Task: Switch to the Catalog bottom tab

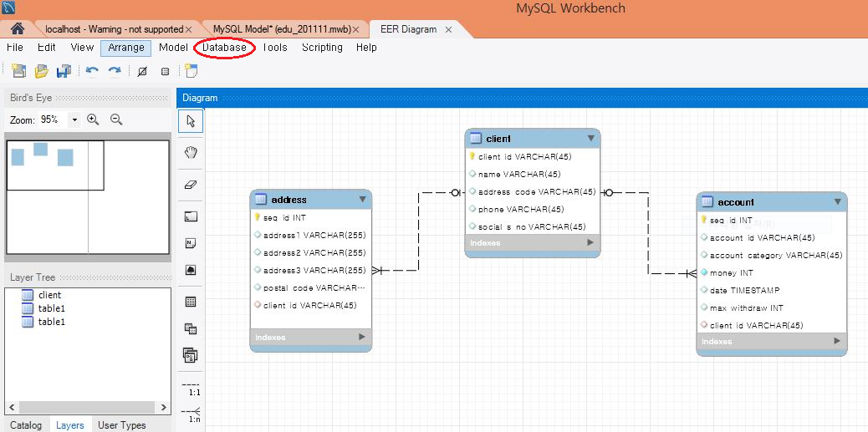Action: tap(26, 425)
